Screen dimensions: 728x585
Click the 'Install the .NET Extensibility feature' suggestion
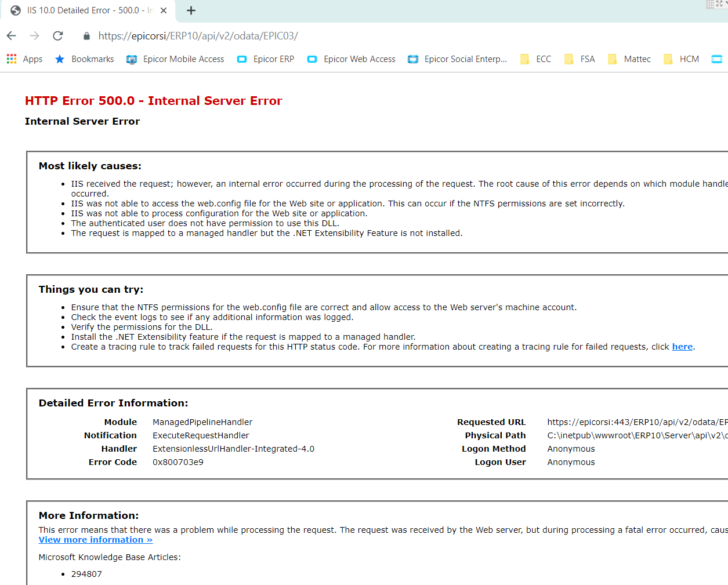(244, 337)
